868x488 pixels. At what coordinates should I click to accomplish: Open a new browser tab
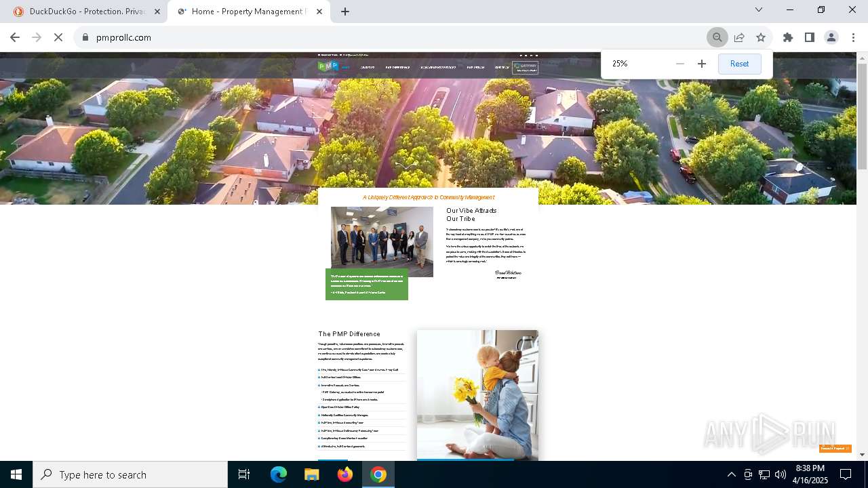(345, 12)
